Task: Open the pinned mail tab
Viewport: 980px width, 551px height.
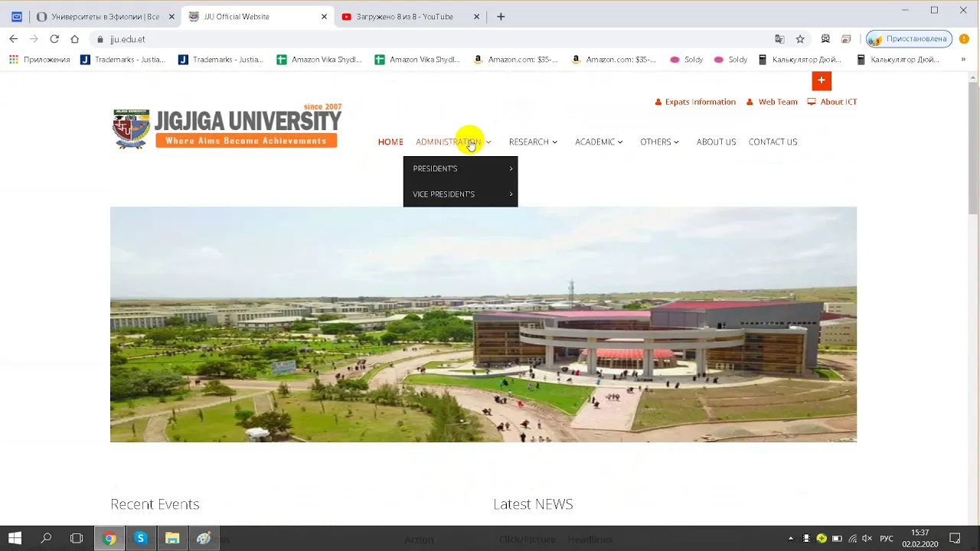Action: pyautogui.click(x=17, y=16)
